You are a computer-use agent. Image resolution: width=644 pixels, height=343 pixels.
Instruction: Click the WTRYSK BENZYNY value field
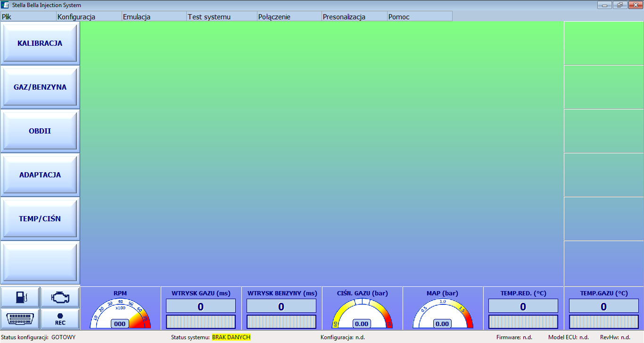coord(281,306)
